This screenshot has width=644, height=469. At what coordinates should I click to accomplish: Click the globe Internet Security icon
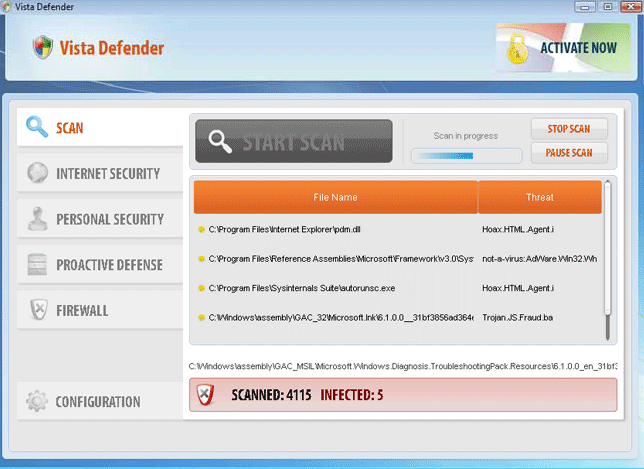pos(37,173)
